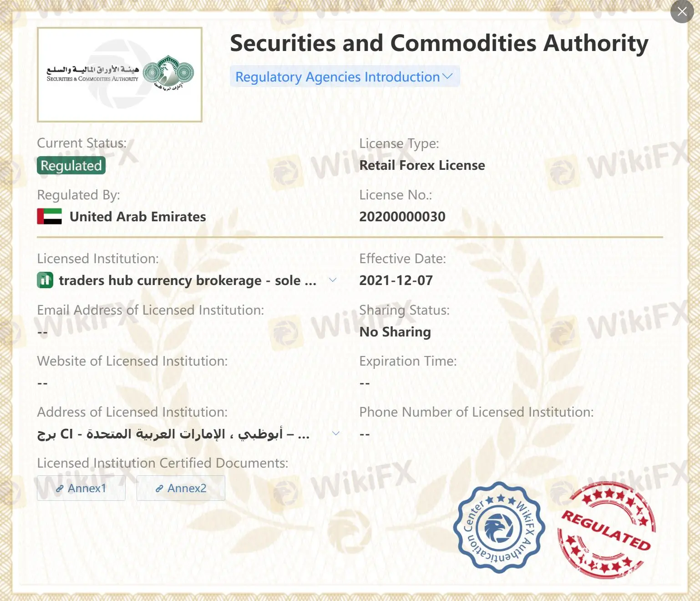
Task: Click the green Regulated status badge
Action: (71, 165)
